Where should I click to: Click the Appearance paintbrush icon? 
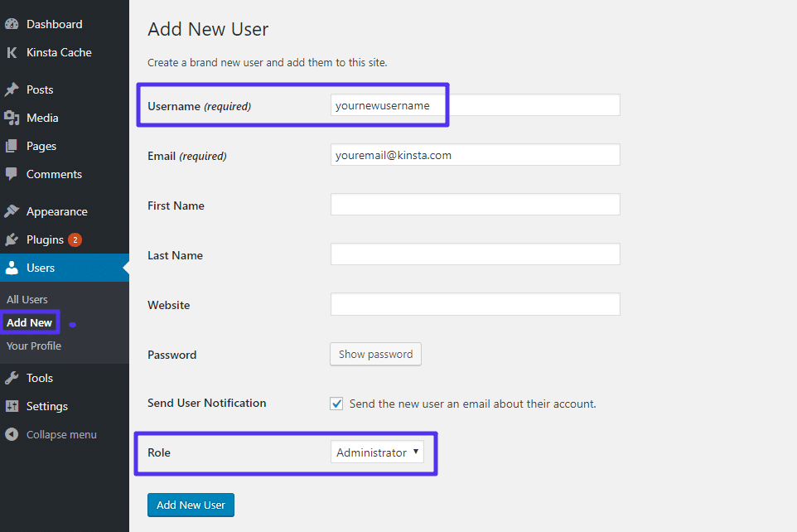[13, 211]
